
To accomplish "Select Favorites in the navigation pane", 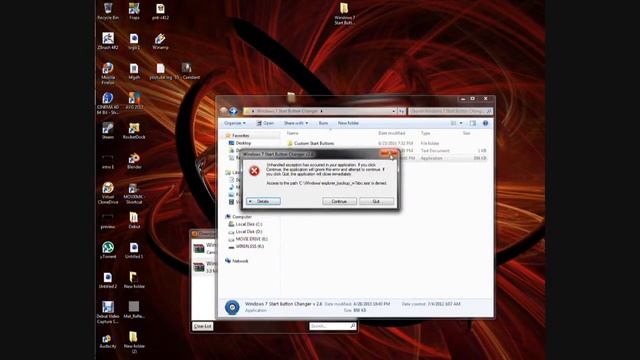I will [240, 136].
